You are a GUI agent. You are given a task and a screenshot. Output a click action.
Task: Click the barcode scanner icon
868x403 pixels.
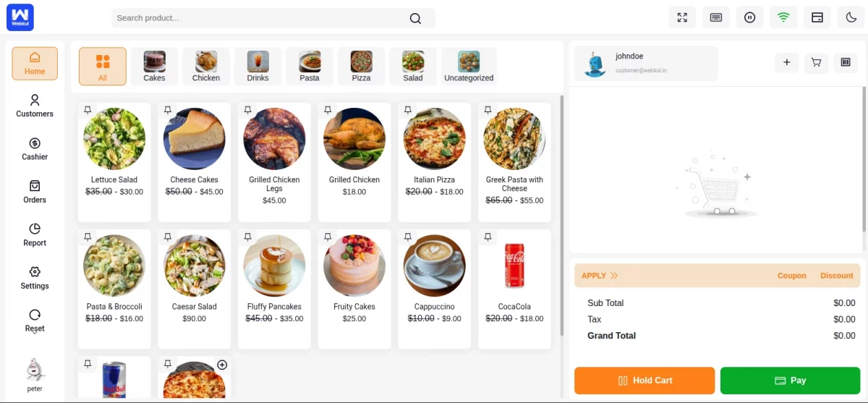pos(845,62)
